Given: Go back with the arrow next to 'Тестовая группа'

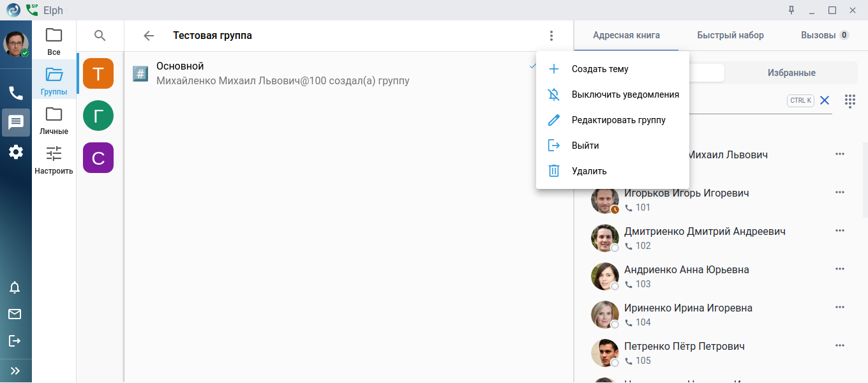Looking at the screenshot, I should tap(149, 36).
